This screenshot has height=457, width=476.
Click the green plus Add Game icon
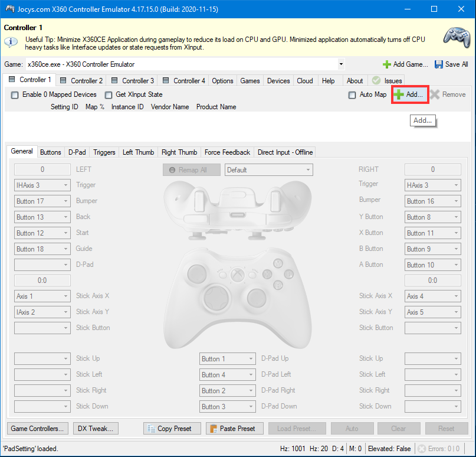[386, 64]
